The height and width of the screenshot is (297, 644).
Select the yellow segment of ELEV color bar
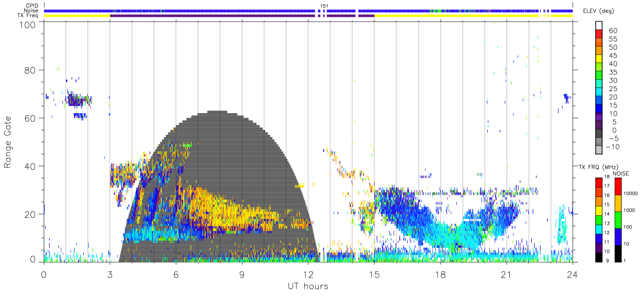[x=598, y=59]
